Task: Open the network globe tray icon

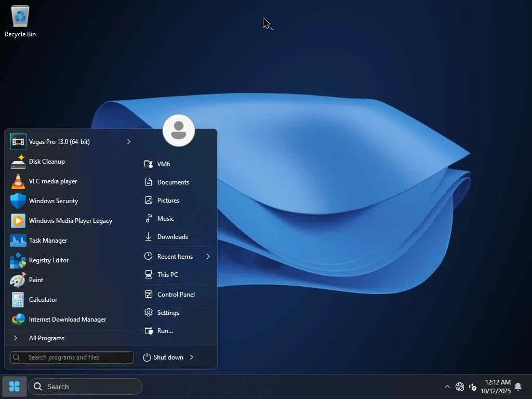Action: [x=460, y=387]
